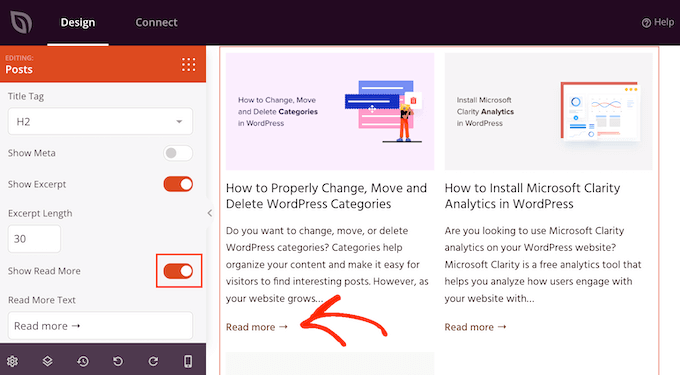Turn off Show Read More toggle
The height and width of the screenshot is (375, 680).
178,271
